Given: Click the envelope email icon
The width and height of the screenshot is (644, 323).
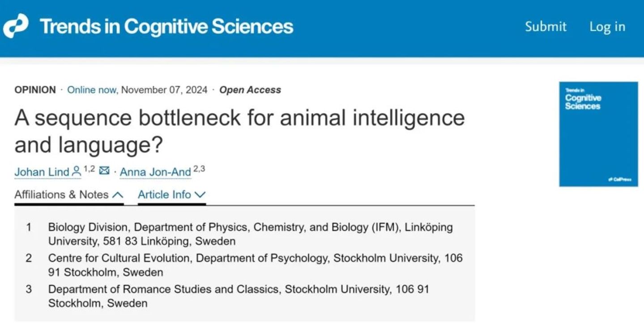Looking at the screenshot, I should (x=104, y=171).
